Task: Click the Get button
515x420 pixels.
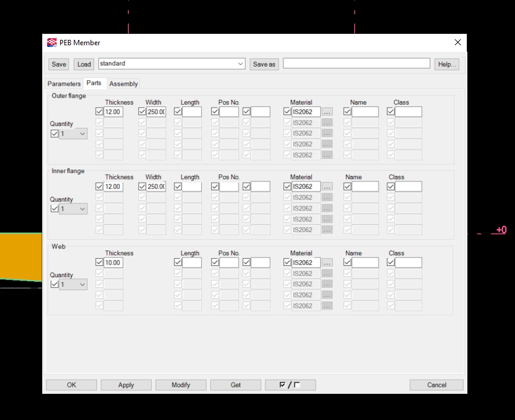Action: (236, 385)
